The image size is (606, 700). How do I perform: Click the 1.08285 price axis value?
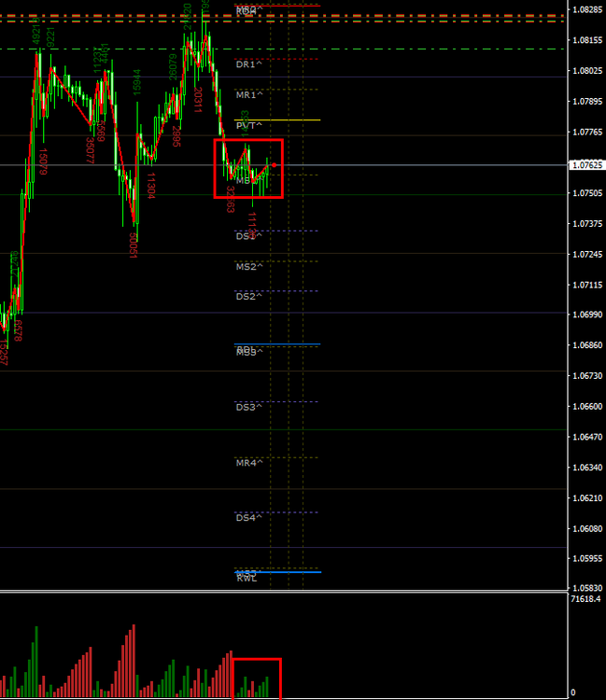pos(587,10)
